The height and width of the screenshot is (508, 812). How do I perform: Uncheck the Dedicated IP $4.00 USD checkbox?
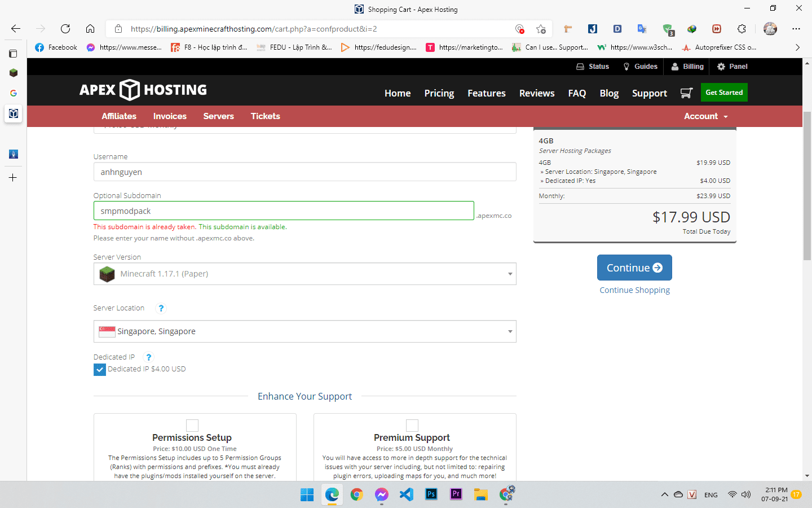100,370
